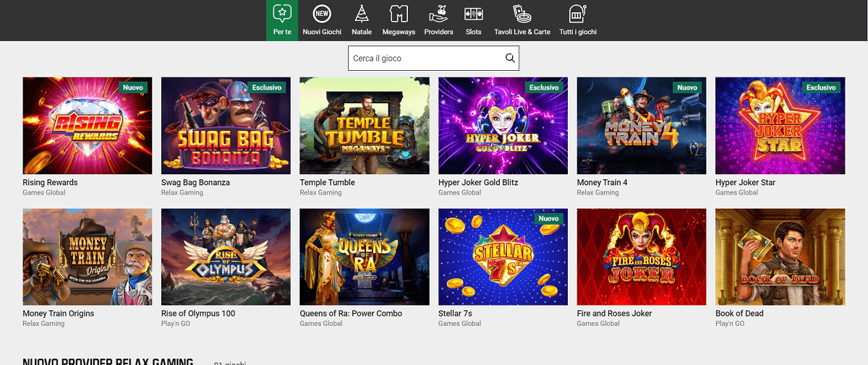The height and width of the screenshot is (365, 868).
Task: Open the Stellar 7s game thumbnail
Action: coord(503,257)
